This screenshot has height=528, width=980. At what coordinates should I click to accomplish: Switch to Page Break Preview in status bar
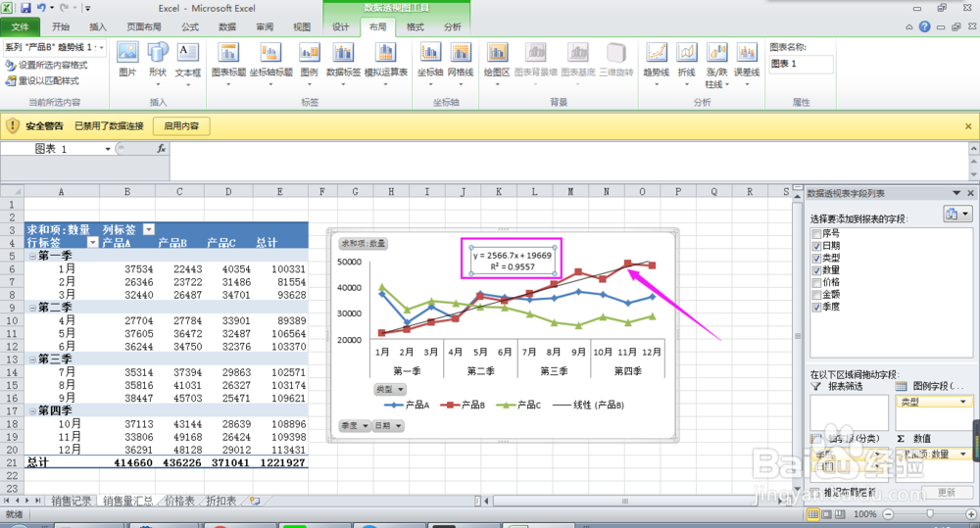840,514
